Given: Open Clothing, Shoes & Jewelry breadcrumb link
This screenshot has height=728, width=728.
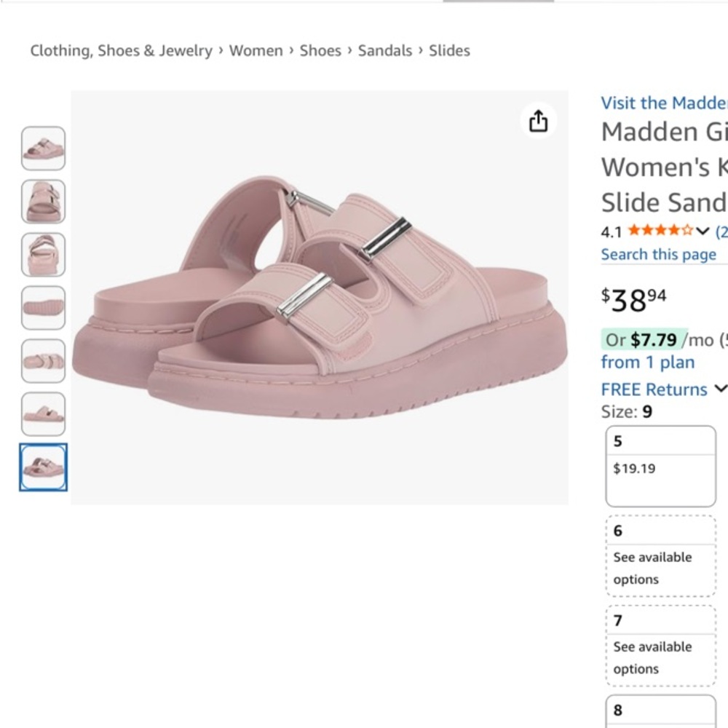Looking at the screenshot, I should [x=121, y=50].
